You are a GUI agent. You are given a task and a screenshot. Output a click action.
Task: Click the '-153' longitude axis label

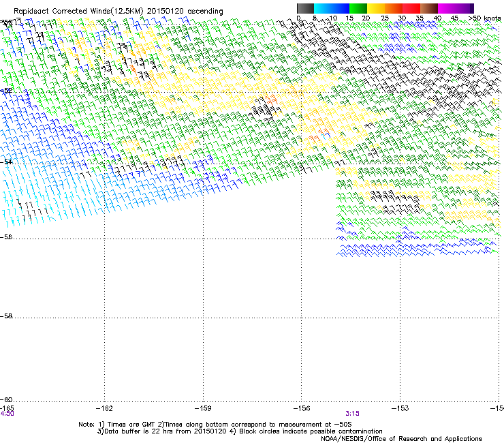coord(400,408)
